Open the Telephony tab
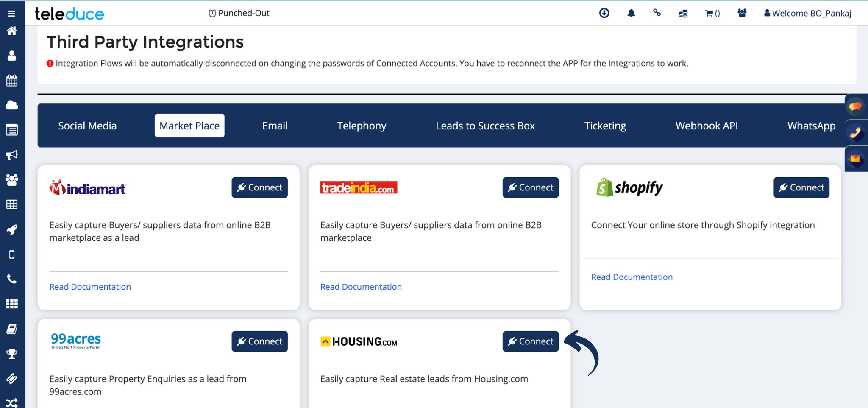 pyautogui.click(x=362, y=126)
